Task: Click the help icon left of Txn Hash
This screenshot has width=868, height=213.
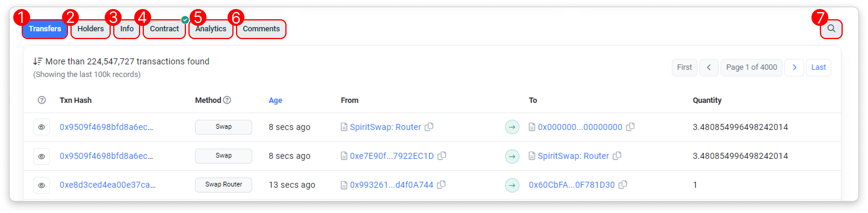Action: (x=42, y=100)
